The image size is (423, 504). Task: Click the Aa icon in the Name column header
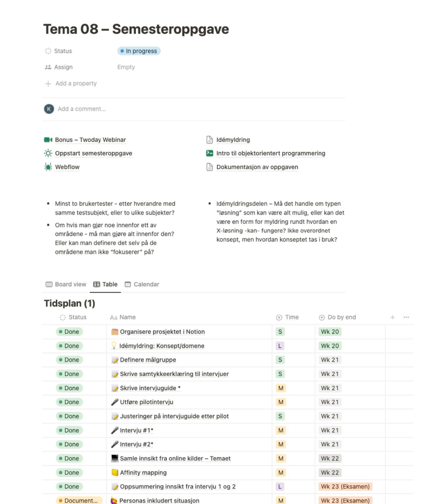tap(113, 317)
